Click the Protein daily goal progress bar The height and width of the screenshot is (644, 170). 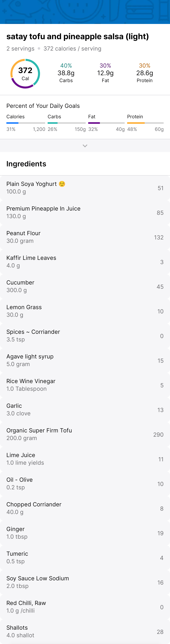[x=145, y=123]
